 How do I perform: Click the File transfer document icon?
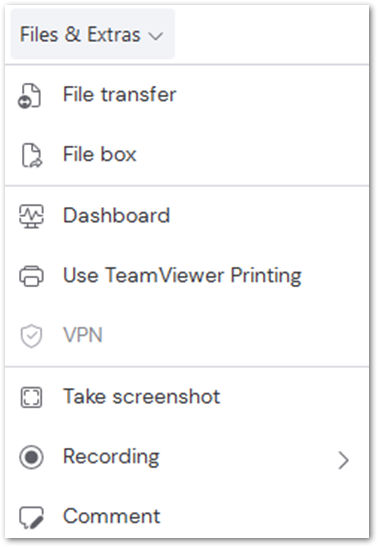(x=30, y=96)
